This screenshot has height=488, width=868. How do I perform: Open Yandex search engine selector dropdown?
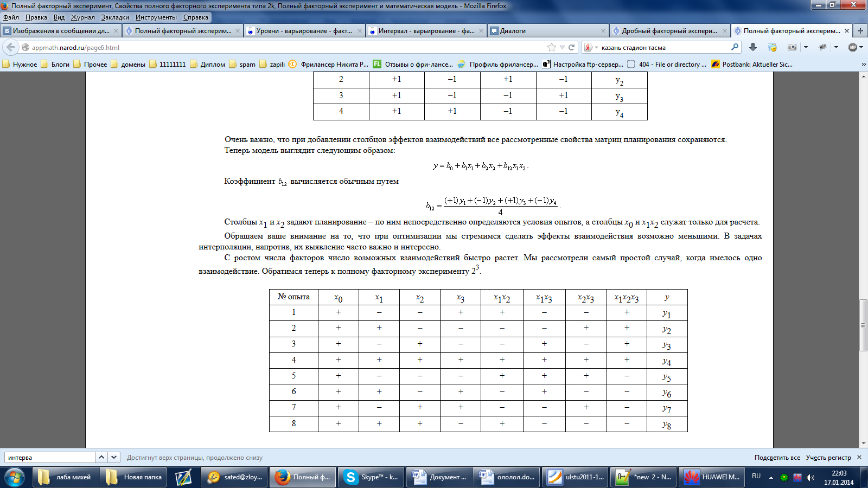[x=591, y=47]
